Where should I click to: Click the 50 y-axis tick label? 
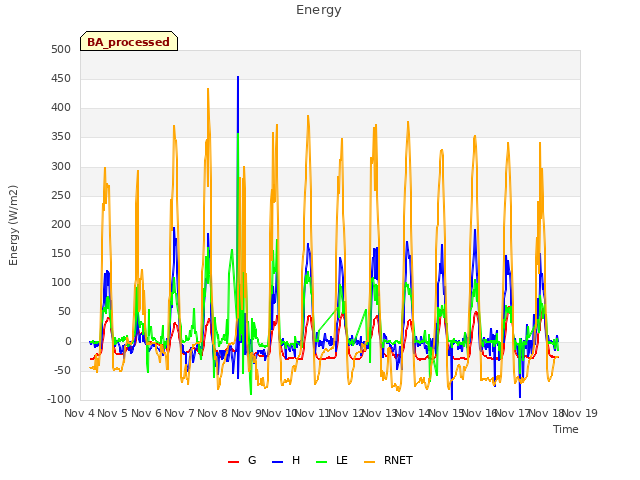tap(64, 312)
